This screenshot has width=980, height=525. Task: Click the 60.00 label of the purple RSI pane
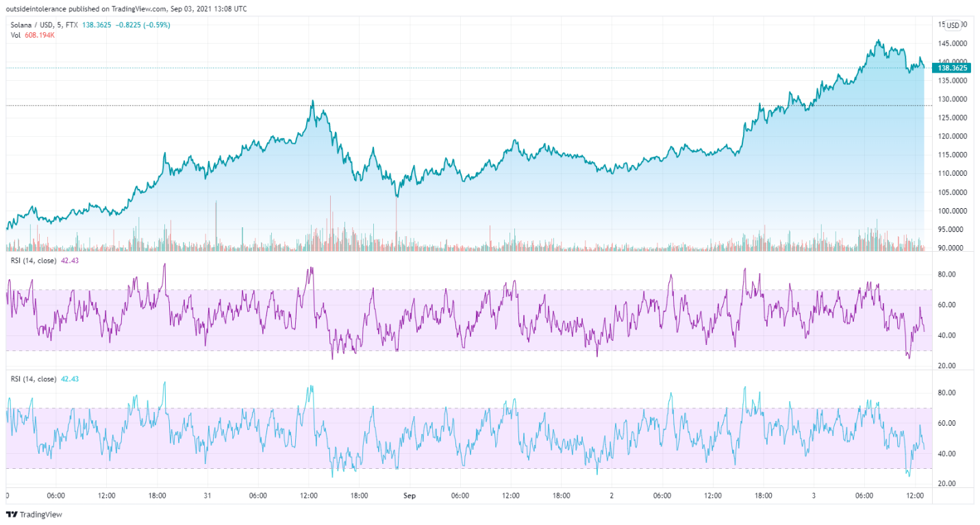pyautogui.click(x=946, y=305)
